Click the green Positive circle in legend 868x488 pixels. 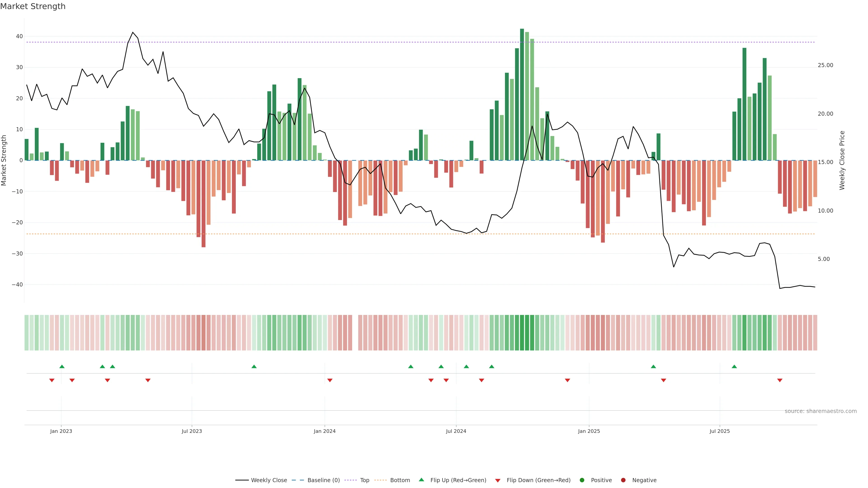point(582,480)
